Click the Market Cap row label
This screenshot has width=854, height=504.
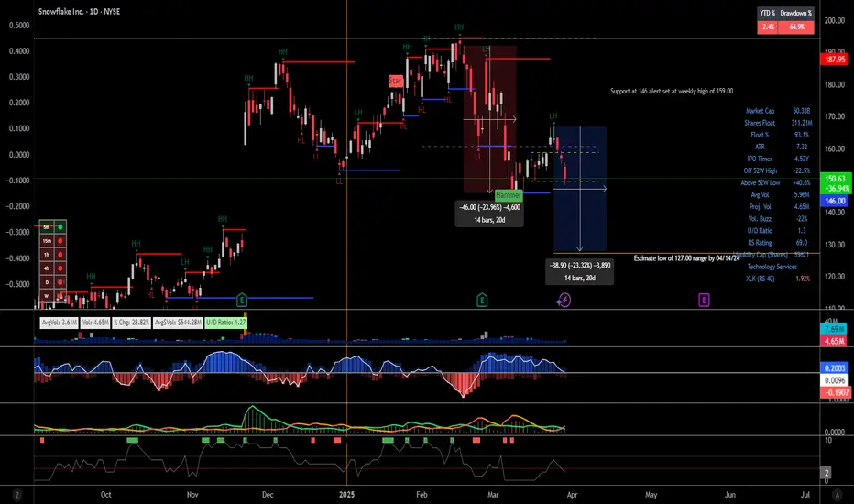(x=760, y=111)
